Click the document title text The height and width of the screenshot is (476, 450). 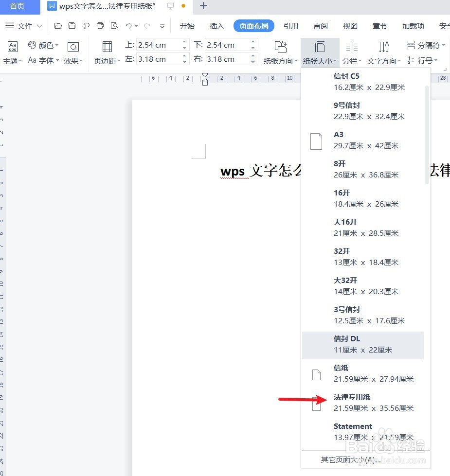261,171
